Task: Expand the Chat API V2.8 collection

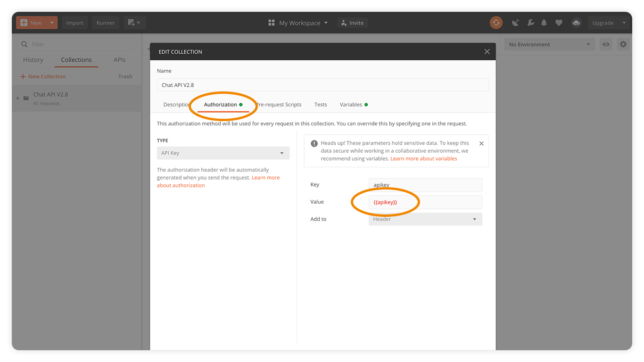Action: point(18,98)
